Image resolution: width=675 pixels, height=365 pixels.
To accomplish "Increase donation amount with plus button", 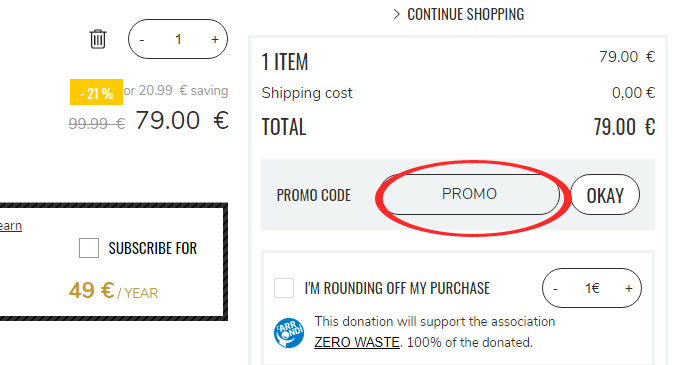I will point(629,288).
